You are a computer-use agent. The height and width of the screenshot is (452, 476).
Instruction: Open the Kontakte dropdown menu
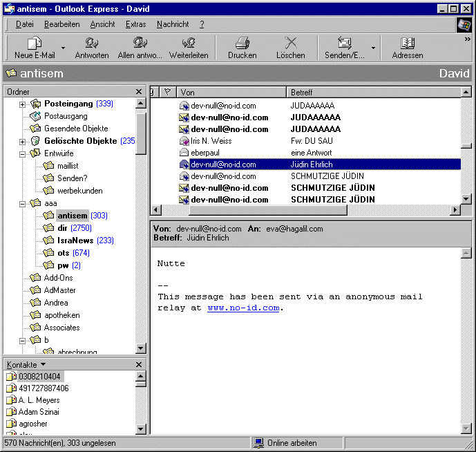pyautogui.click(x=44, y=364)
